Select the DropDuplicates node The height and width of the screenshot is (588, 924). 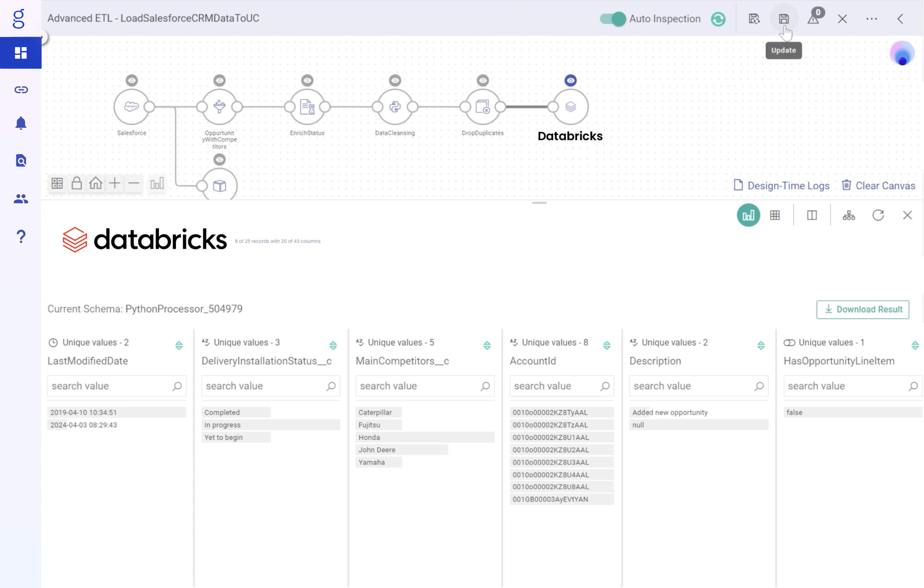tap(483, 107)
